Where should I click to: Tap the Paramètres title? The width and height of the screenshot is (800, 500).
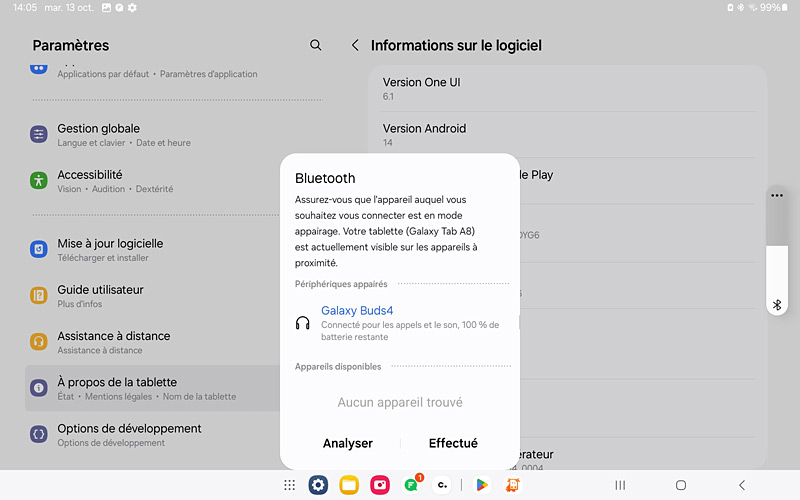71,45
